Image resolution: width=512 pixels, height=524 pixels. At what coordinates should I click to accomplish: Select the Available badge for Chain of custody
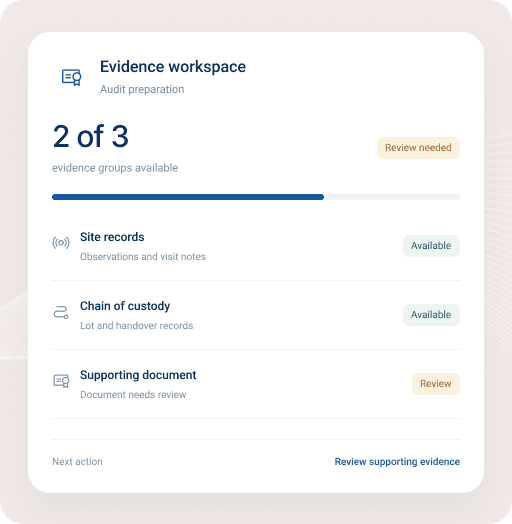431,315
